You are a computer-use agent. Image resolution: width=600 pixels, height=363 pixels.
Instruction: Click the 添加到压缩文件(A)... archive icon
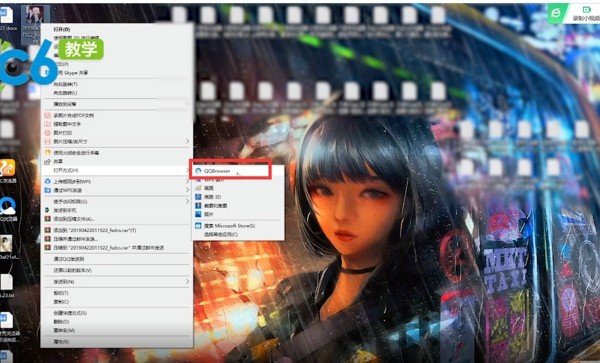(47, 219)
